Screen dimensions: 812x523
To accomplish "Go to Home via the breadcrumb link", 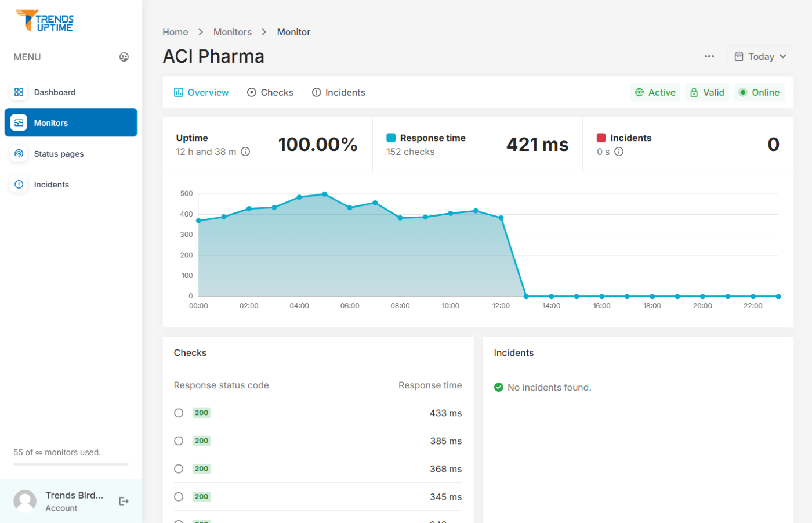I will 175,32.
